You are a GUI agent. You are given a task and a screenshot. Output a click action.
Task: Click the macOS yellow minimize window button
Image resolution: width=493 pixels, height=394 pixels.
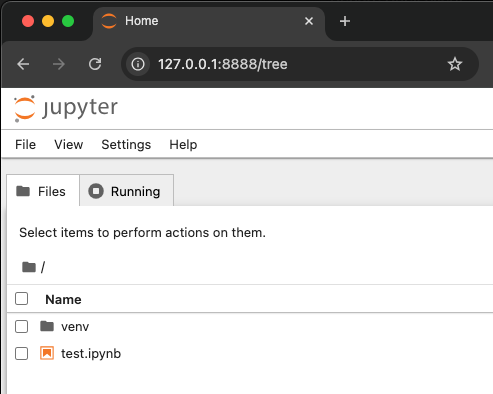(x=48, y=21)
